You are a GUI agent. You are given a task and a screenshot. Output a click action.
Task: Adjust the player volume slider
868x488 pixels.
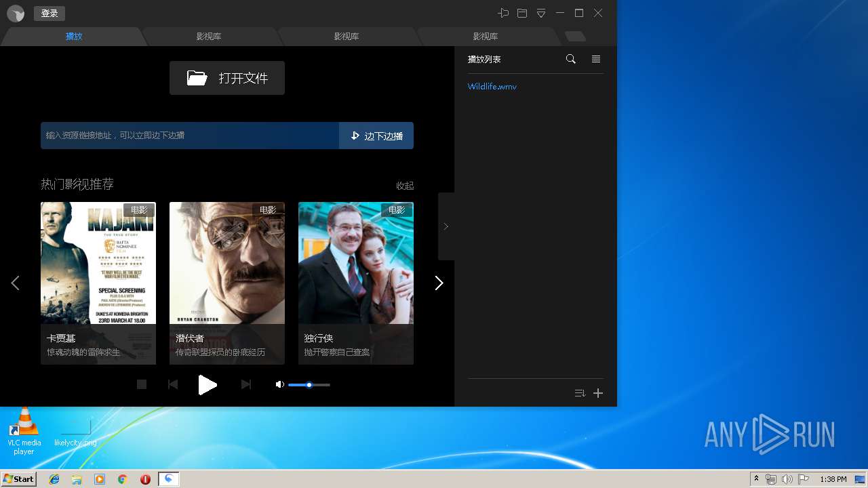tap(309, 385)
